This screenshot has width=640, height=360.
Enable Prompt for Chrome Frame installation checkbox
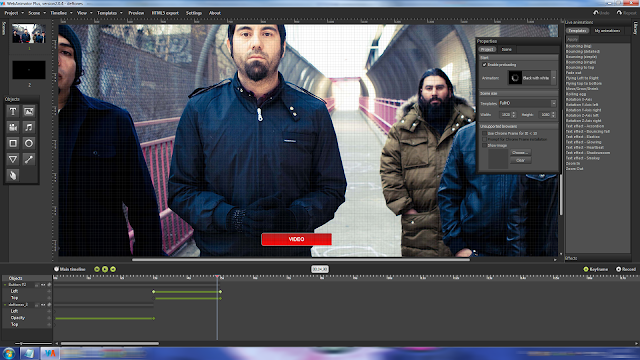(484, 139)
